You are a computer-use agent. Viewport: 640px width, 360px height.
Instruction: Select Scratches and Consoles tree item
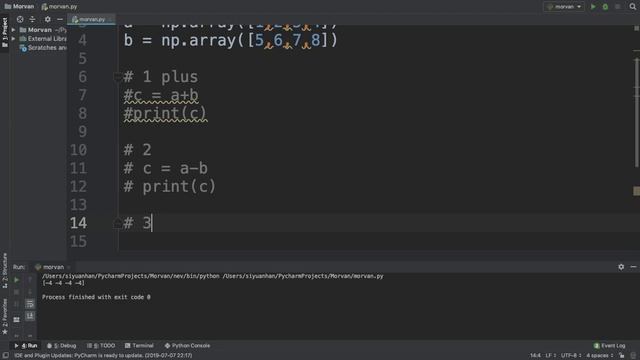click(x=43, y=48)
